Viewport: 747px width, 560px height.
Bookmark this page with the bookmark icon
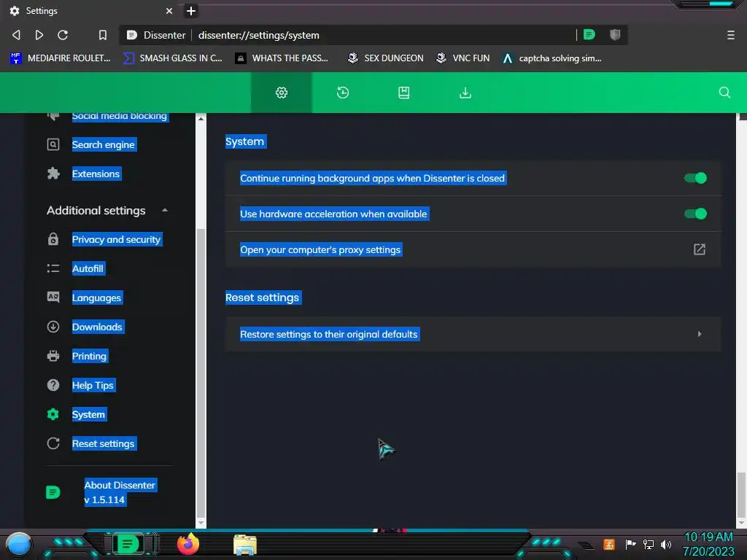click(102, 35)
